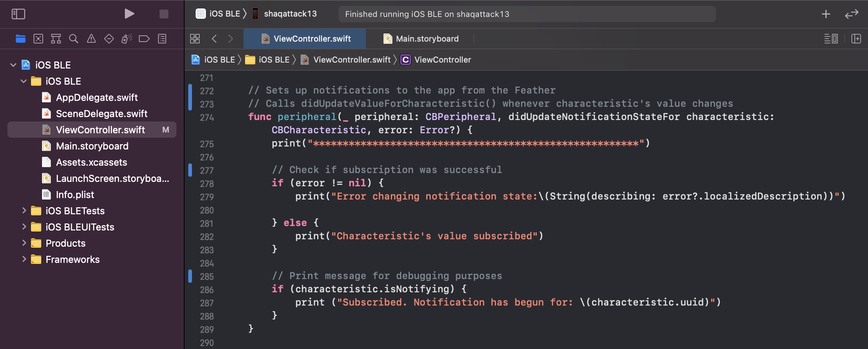Open the Find navigator

click(x=74, y=39)
